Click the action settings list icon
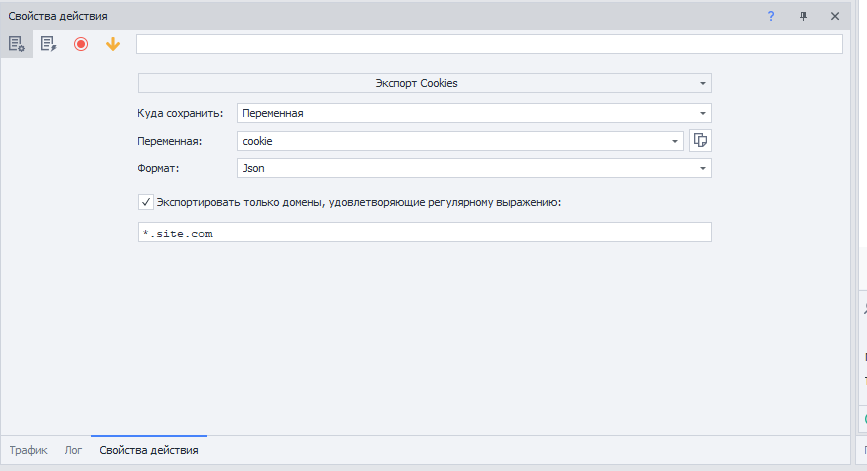The height and width of the screenshot is (471, 867). (16, 44)
